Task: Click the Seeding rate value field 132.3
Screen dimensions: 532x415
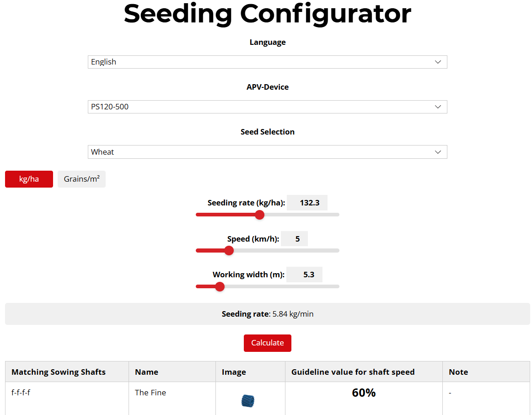Action: [x=309, y=203]
